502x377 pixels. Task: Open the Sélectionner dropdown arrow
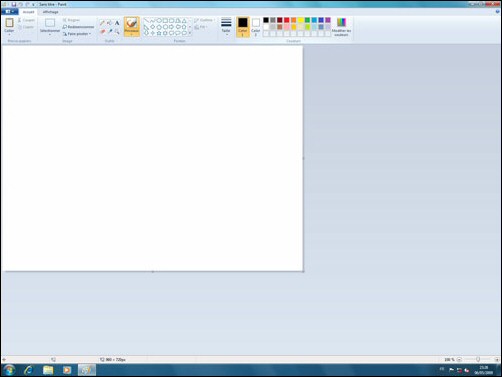[x=50, y=34]
